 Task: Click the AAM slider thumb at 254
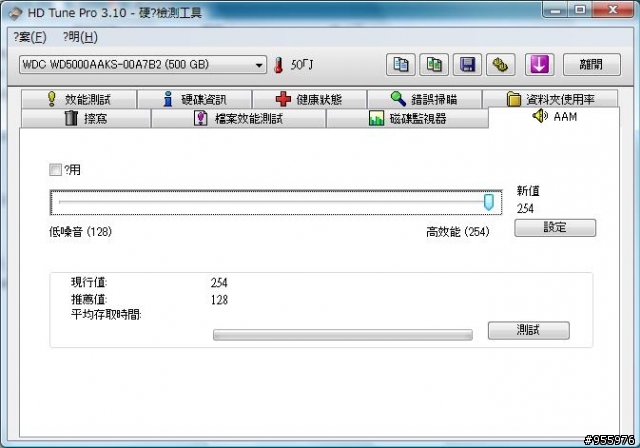tap(489, 202)
